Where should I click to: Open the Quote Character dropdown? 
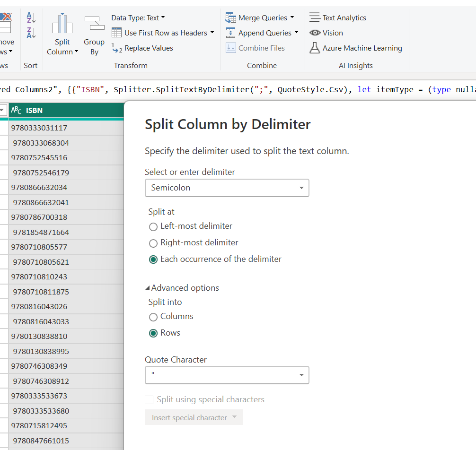point(227,375)
